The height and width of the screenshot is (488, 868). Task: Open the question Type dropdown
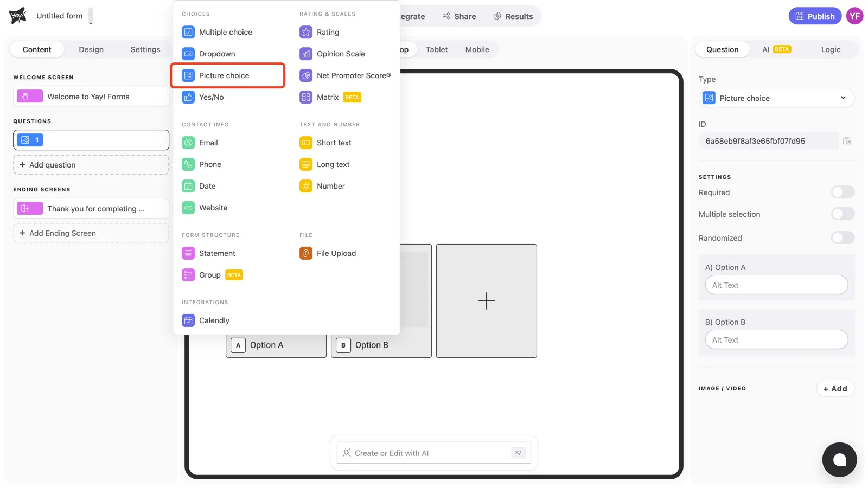776,98
